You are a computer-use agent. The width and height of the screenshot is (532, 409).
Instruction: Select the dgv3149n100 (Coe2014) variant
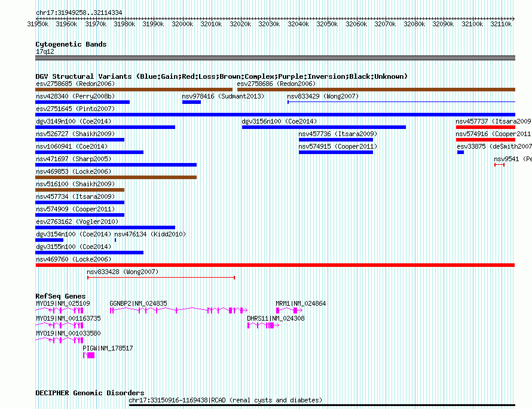point(105,127)
